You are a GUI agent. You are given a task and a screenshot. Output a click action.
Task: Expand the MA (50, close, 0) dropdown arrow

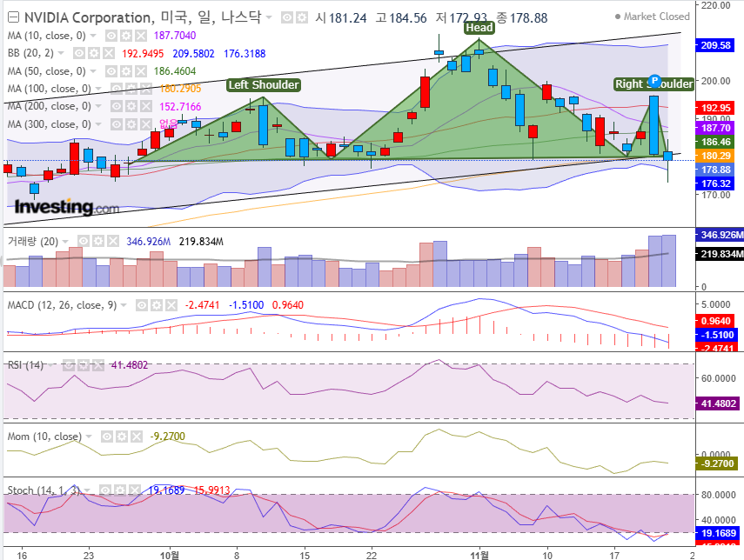pyautogui.click(x=93, y=71)
